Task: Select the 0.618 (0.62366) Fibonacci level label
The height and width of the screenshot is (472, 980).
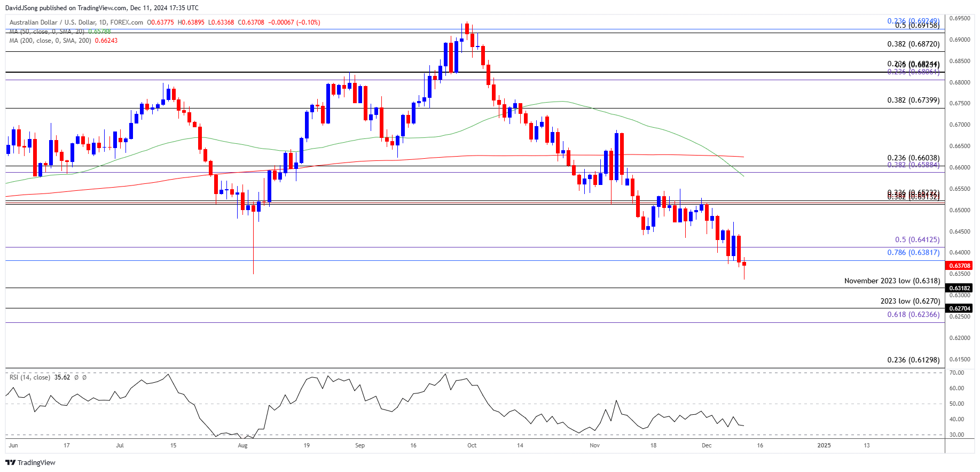Action: pos(913,314)
